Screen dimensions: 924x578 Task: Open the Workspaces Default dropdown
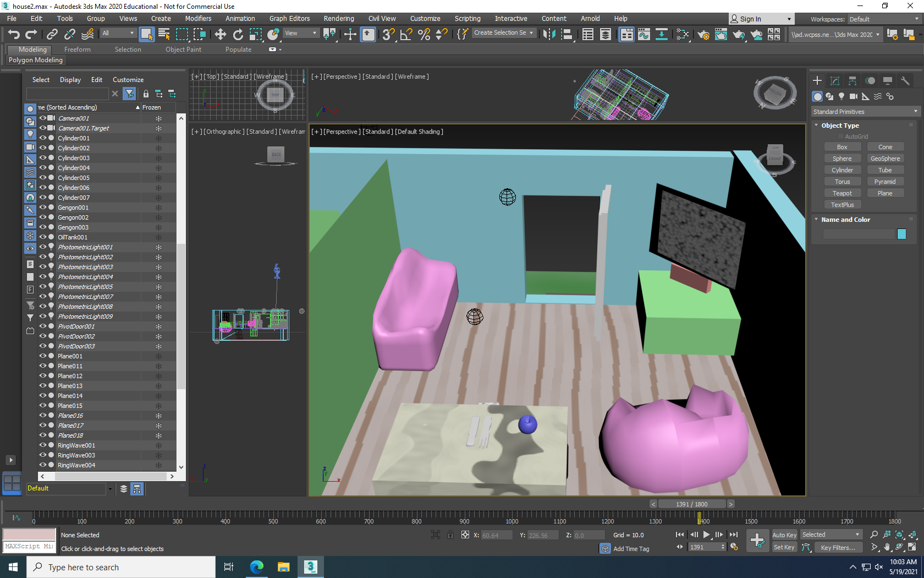point(883,19)
